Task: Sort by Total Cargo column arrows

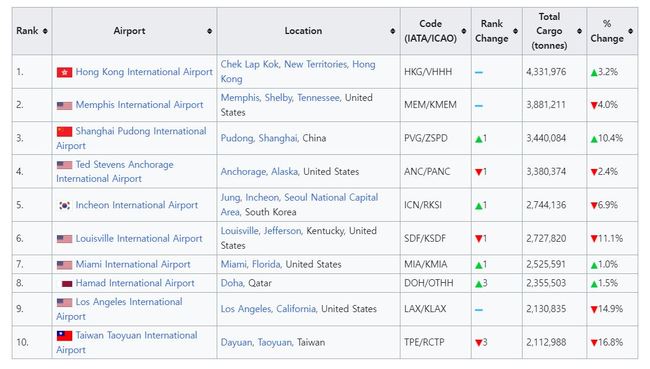Action: [x=580, y=31]
